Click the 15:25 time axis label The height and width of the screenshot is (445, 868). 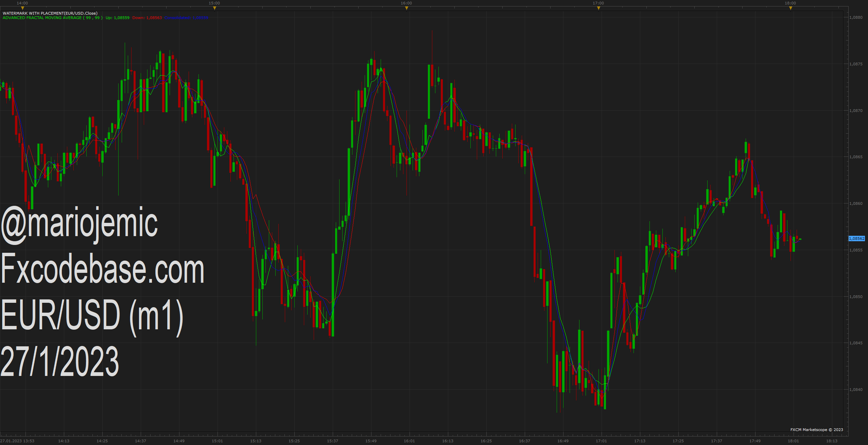pos(294,441)
